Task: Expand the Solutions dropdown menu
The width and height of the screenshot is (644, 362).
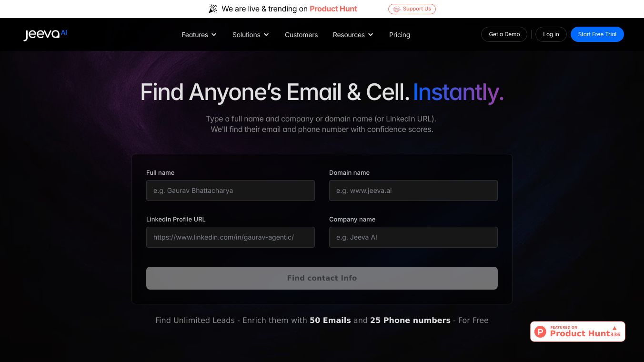Action: point(251,35)
